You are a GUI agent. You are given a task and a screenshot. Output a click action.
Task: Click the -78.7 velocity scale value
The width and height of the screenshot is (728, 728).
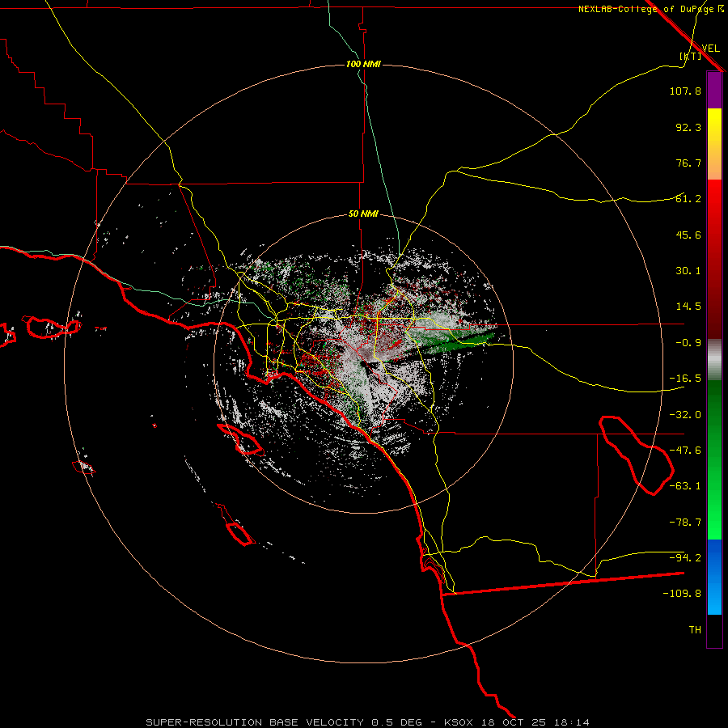685,523
